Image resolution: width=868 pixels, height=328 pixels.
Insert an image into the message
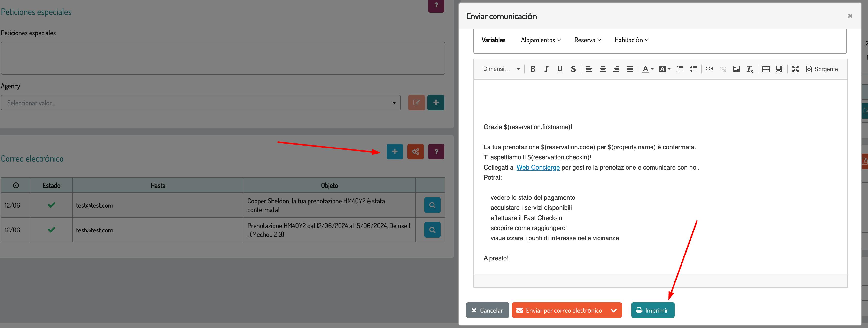pyautogui.click(x=736, y=69)
